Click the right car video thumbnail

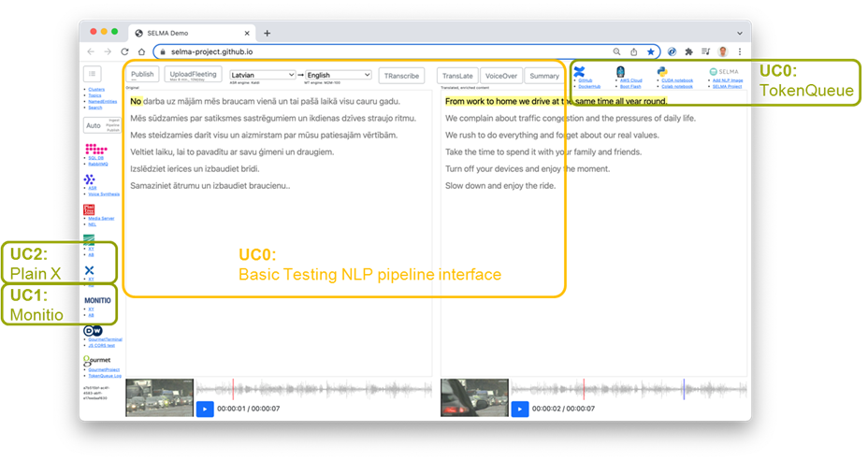coord(474,397)
